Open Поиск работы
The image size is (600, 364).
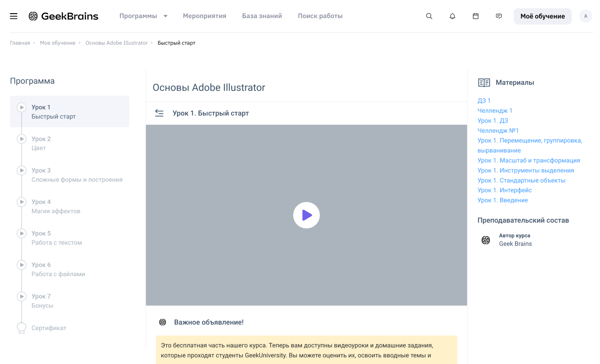point(320,16)
